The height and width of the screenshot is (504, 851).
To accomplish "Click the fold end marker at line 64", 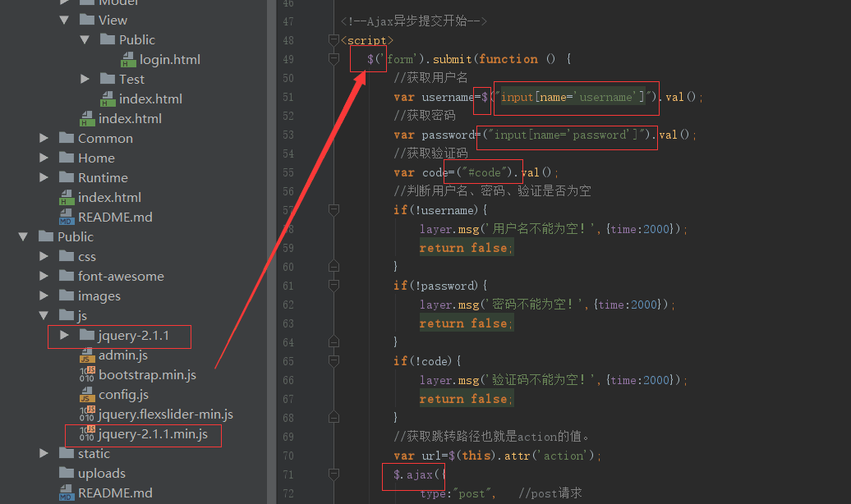I will pos(333,341).
